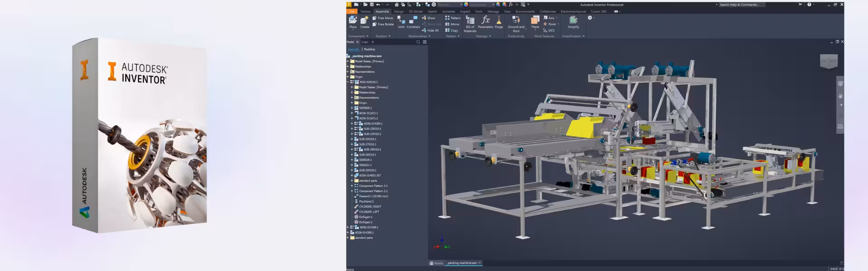Switch to the Annotate ribbon tab
This screenshot has height=271, width=868.
pyautogui.click(x=448, y=11)
